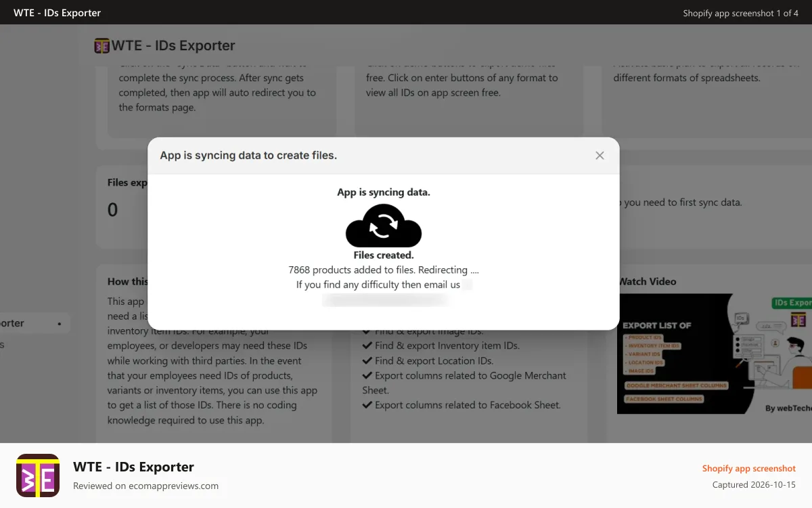Click 'If you find any difficulty then email us'
Screen dimensions: 812x508
pos(378,284)
